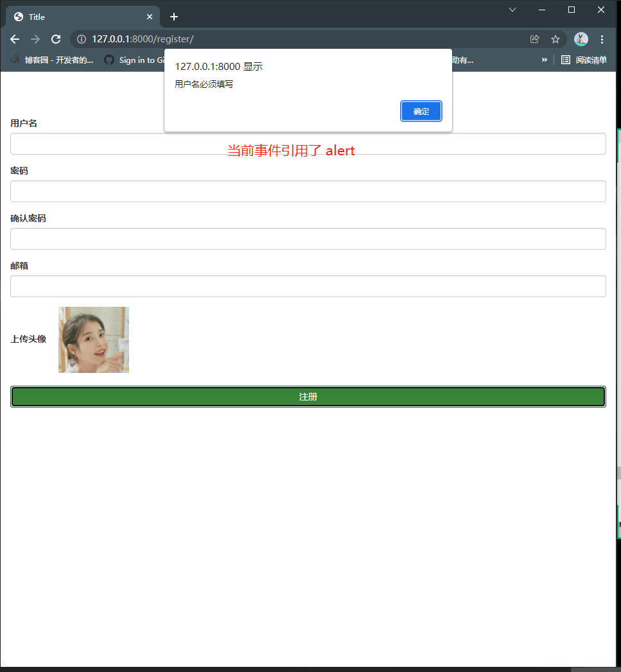Image resolution: width=621 pixels, height=672 pixels.
Task: Click the address bar URL
Action: pyautogui.click(x=143, y=39)
